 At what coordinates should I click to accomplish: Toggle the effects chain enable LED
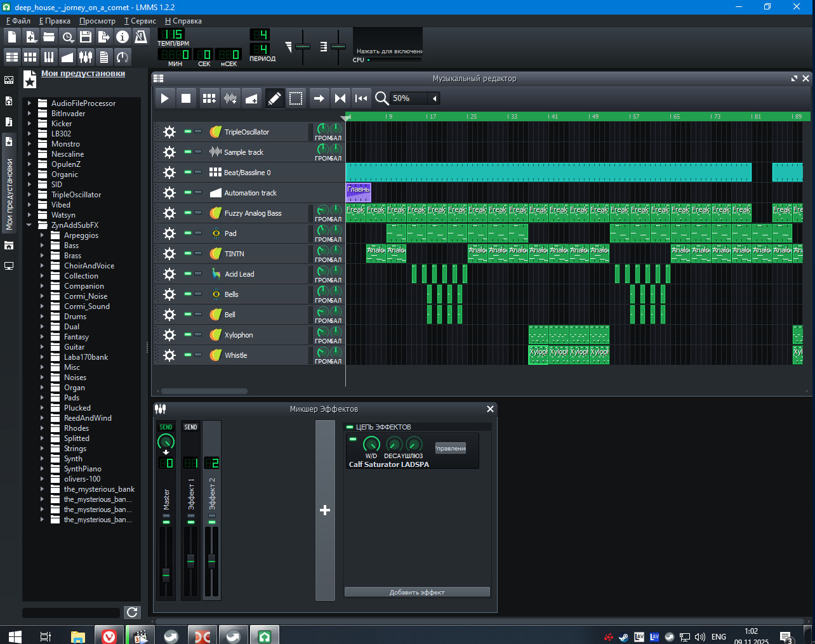click(x=349, y=427)
